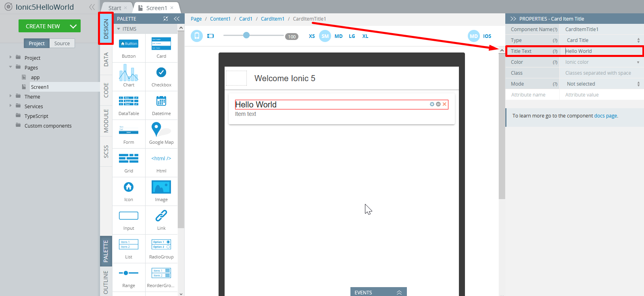Go to Card1 breadcrumb
644x296 pixels.
246,19
